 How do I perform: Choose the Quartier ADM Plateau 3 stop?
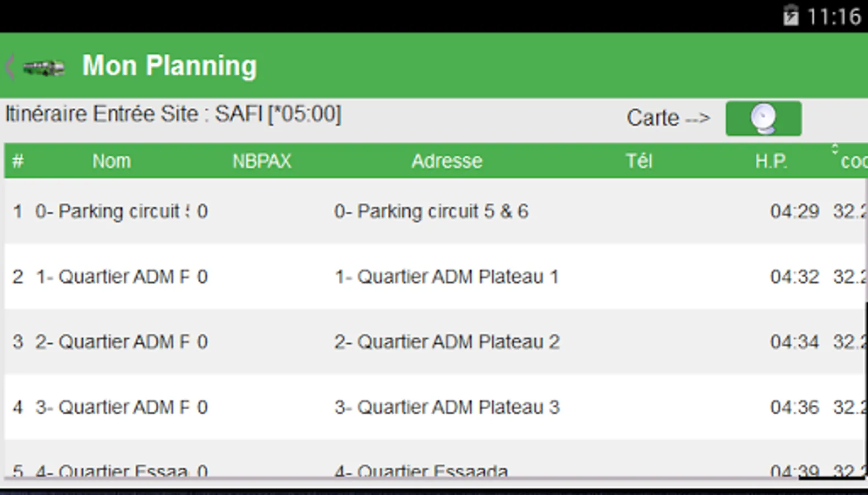coord(447,408)
